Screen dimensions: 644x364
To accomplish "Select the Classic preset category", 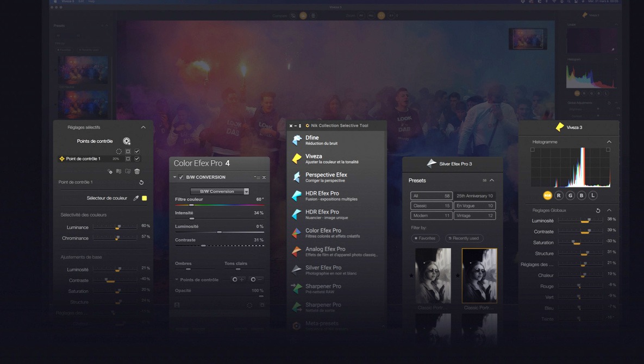I will (432, 205).
